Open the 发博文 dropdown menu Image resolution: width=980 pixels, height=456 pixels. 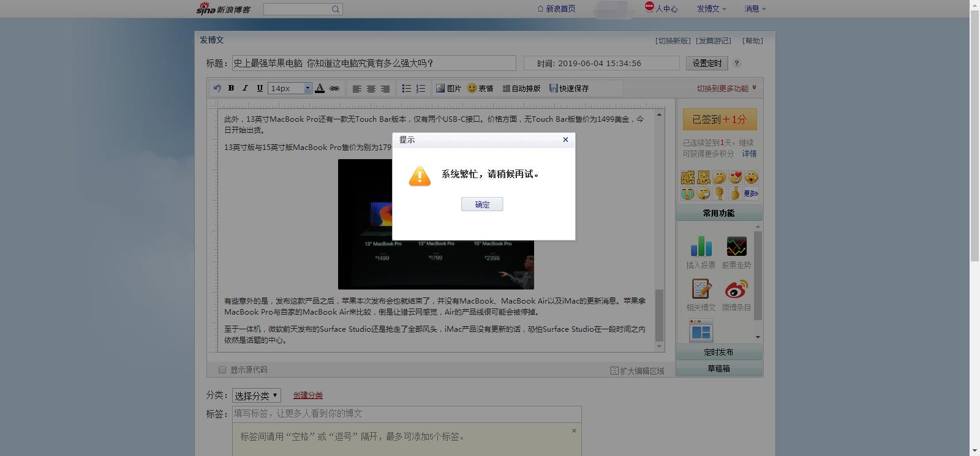[x=712, y=9]
